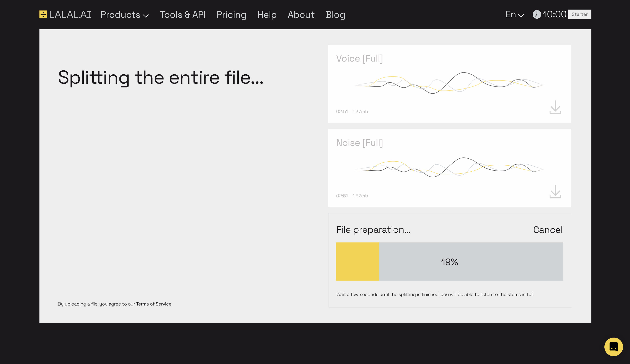This screenshot has width=630, height=364.
Task: Select the Blog menu item
Action: pyautogui.click(x=336, y=15)
